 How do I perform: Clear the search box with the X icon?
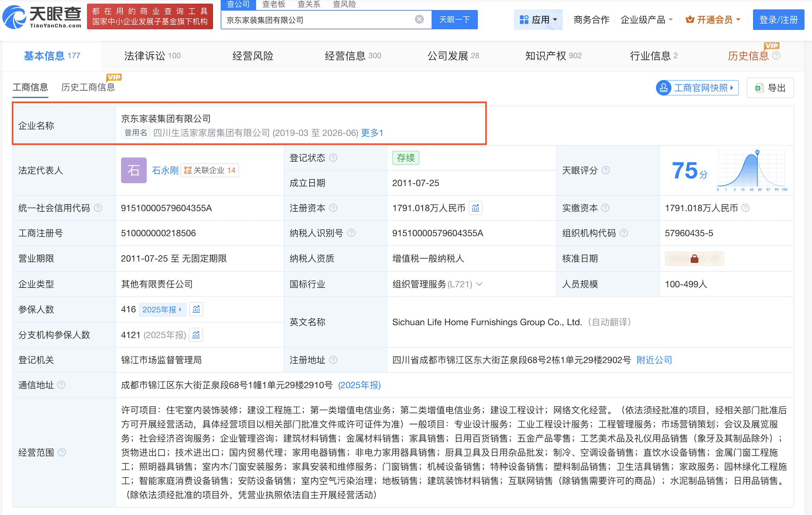click(x=419, y=20)
